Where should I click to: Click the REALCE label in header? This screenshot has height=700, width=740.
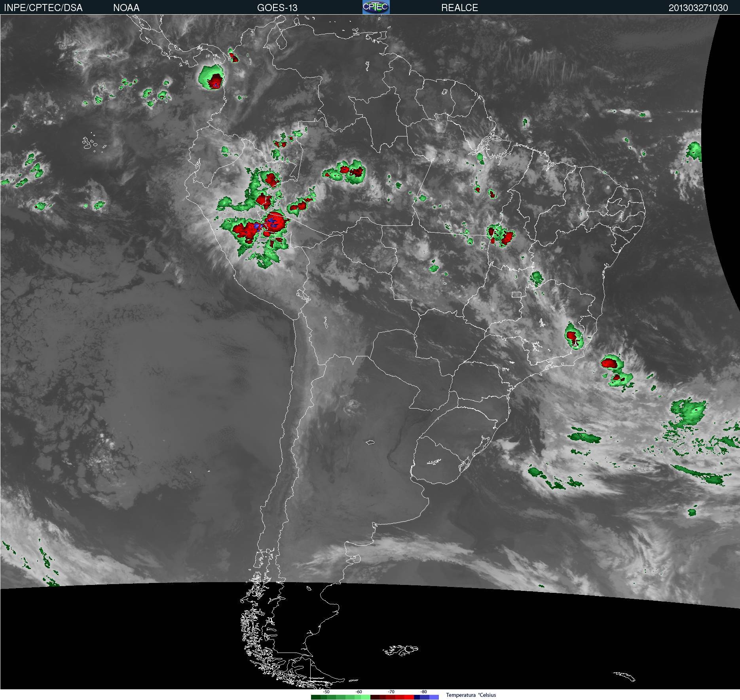tap(459, 8)
